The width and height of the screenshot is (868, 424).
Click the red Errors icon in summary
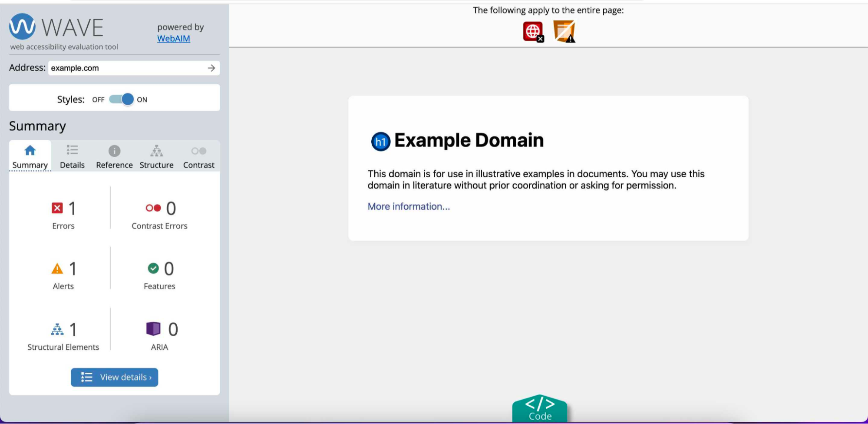pos(57,208)
